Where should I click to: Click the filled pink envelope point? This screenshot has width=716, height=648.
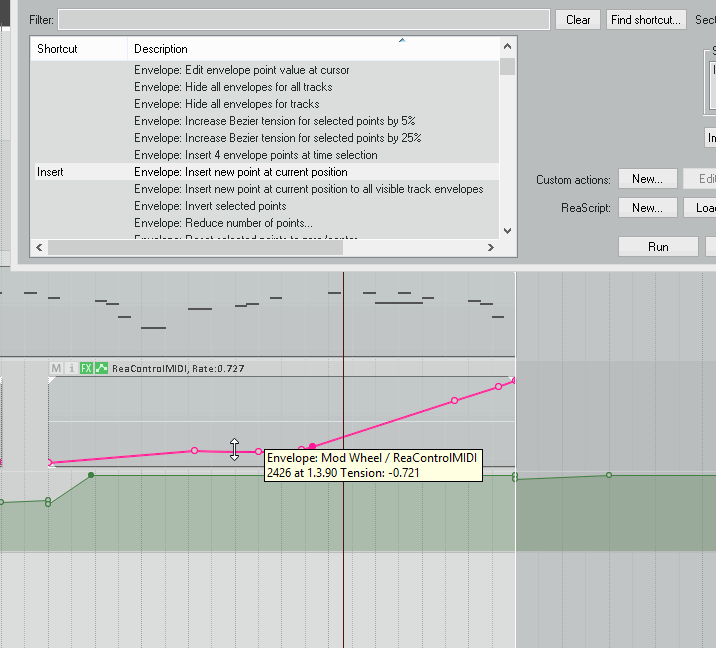click(x=312, y=446)
